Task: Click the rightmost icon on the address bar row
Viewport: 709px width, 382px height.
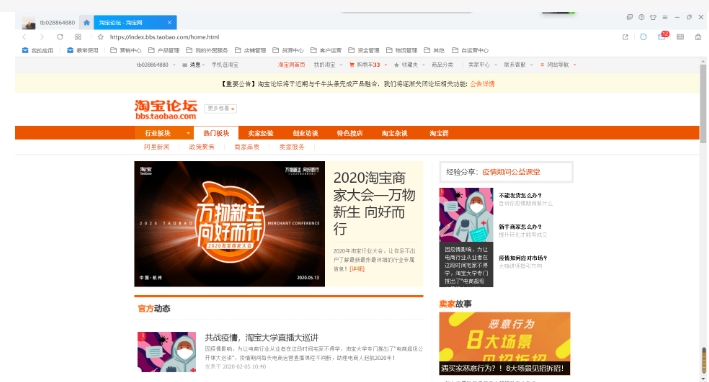Action: pyautogui.click(x=698, y=37)
